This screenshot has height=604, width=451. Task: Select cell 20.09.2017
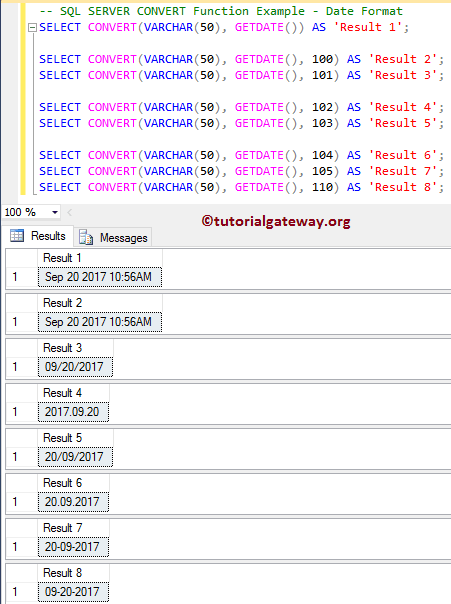pos(73,502)
